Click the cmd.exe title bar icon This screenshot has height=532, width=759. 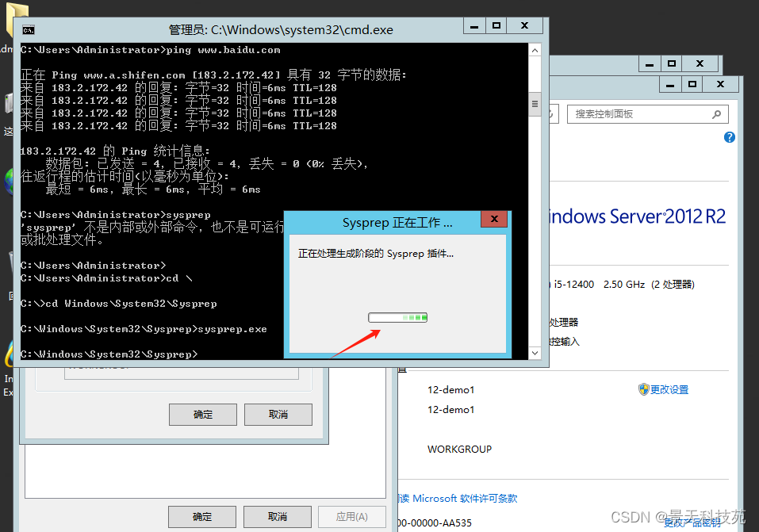29,30
